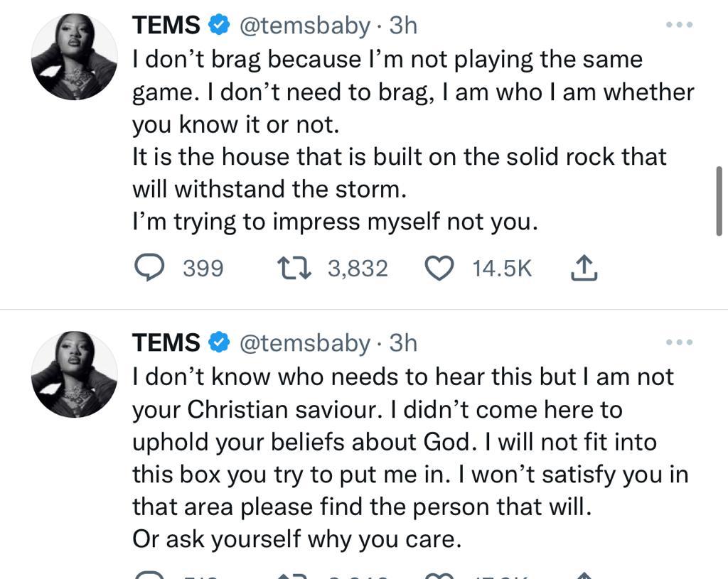Click verified badge on second TEMS tweet
Screen dimensions: 728x579
pos(218,343)
